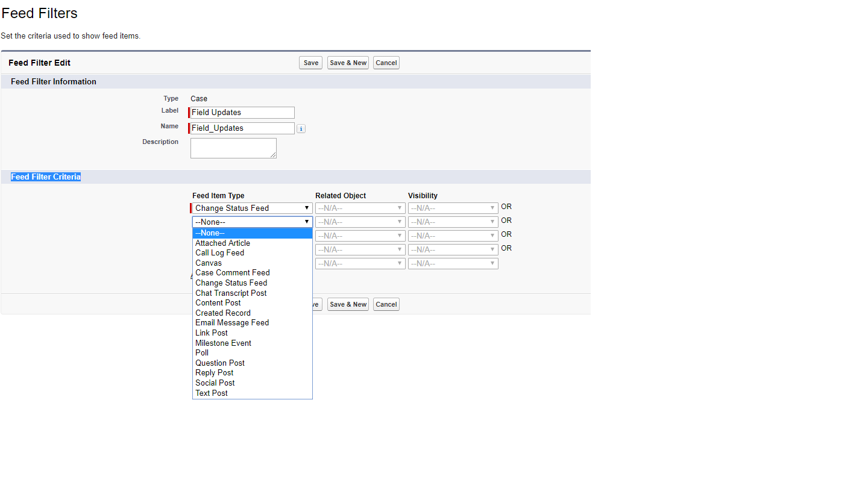Click Save & New at the top
This screenshot has height=488, width=868.
click(347, 62)
